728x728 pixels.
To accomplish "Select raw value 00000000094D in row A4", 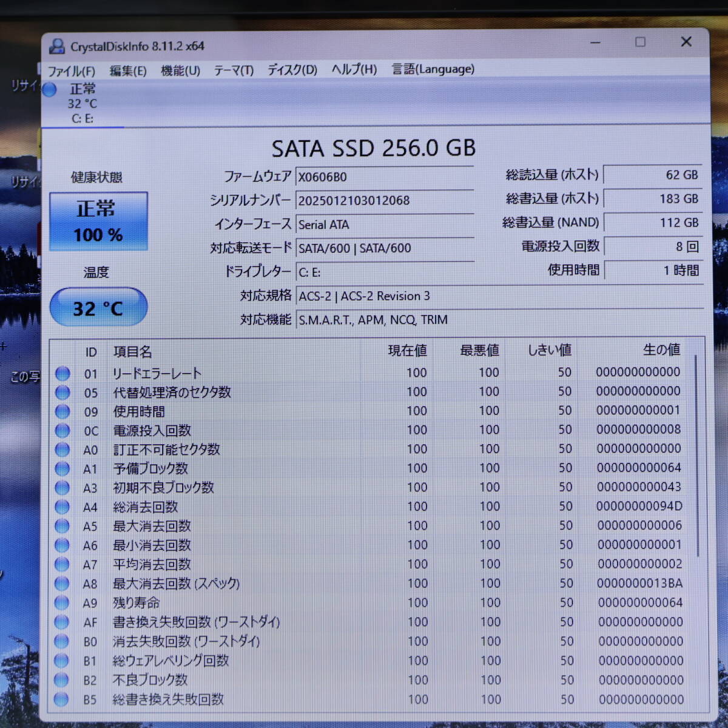I will [x=639, y=506].
